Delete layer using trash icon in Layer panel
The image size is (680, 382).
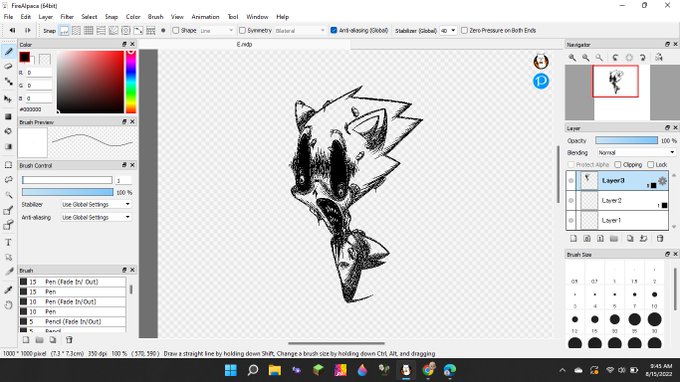pyautogui.click(x=660, y=238)
